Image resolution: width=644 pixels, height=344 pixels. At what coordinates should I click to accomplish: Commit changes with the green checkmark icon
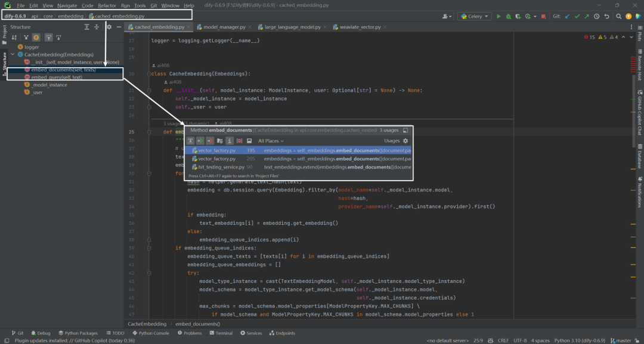pyautogui.click(x=577, y=17)
